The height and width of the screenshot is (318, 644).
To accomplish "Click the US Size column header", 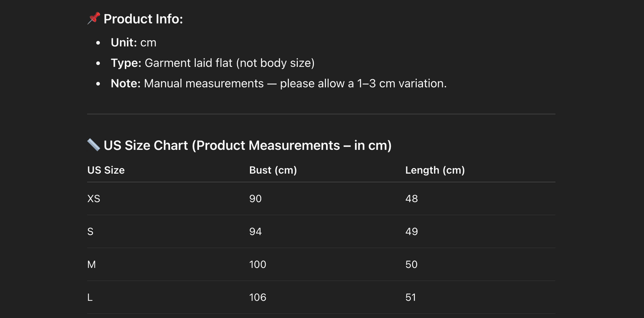I will 106,170.
